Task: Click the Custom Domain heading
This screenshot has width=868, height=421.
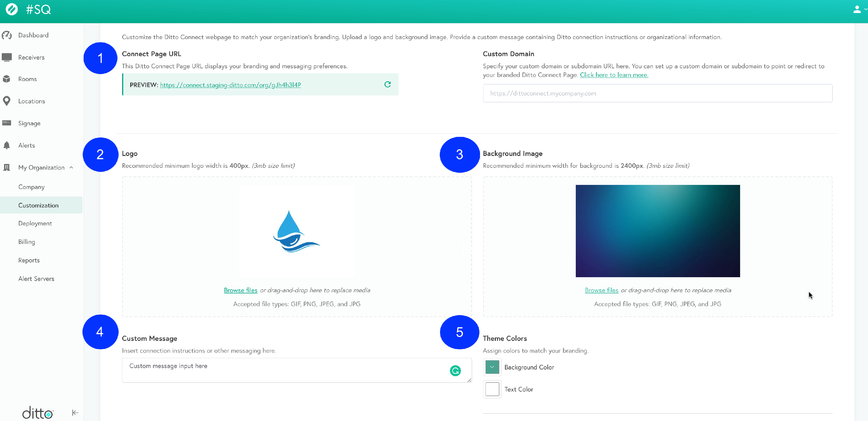Action: 508,54
